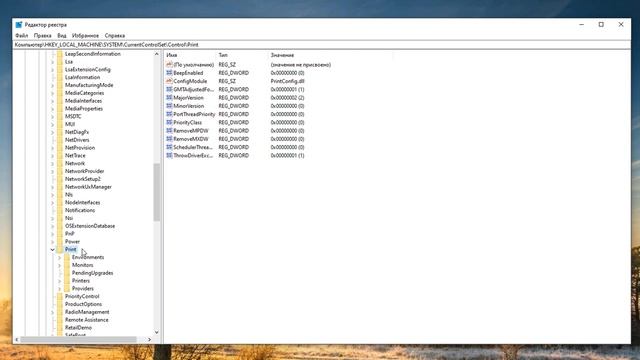Select the MediaCategories key
This screenshot has width=640, height=360.
84,93
